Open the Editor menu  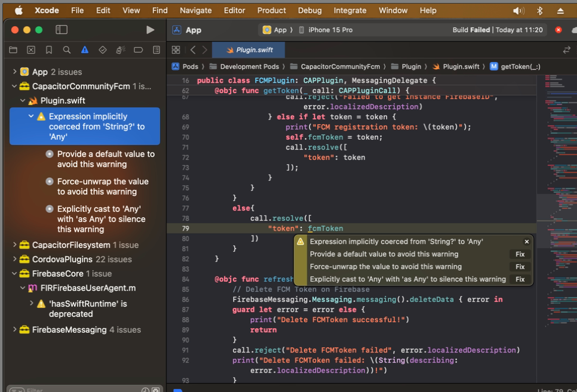(x=234, y=10)
